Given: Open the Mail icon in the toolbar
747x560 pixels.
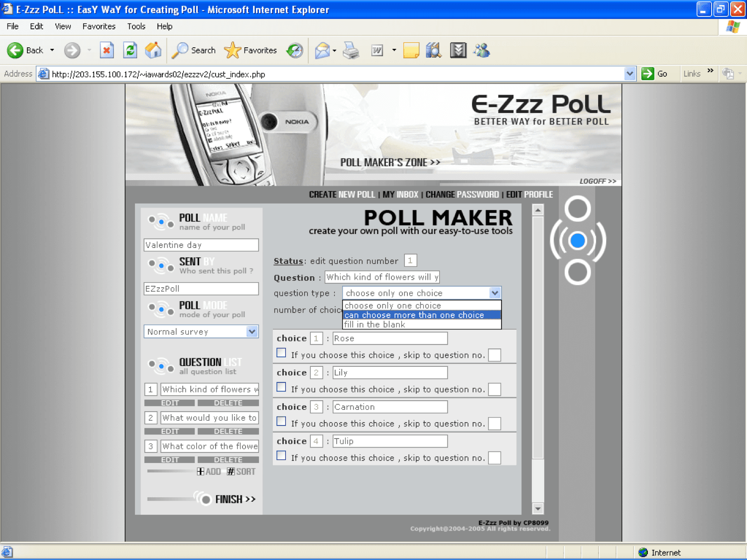Looking at the screenshot, I should pyautogui.click(x=323, y=50).
